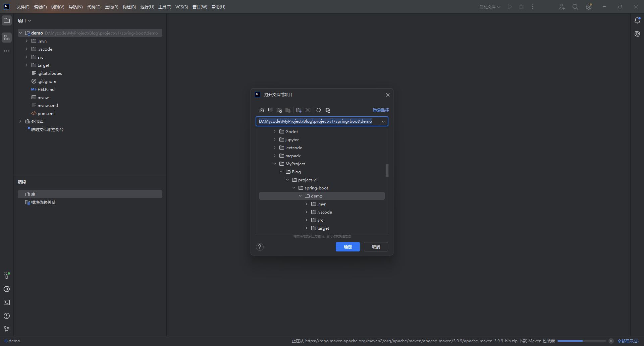This screenshot has width=644, height=346.
Task: Click the file path input field
Action: coord(315,121)
